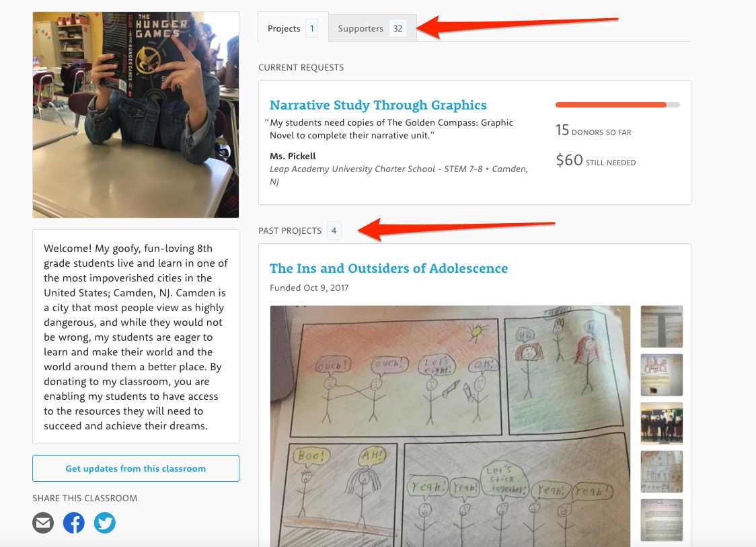Share classroom via email icon

tap(43, 523)
